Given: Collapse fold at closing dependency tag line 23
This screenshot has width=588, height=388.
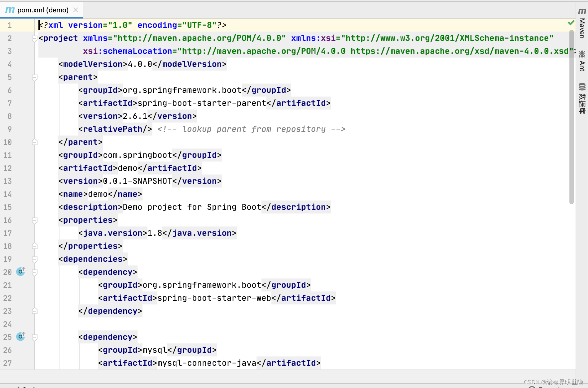Looking at the screenshot, I should (x=35, y=311).
